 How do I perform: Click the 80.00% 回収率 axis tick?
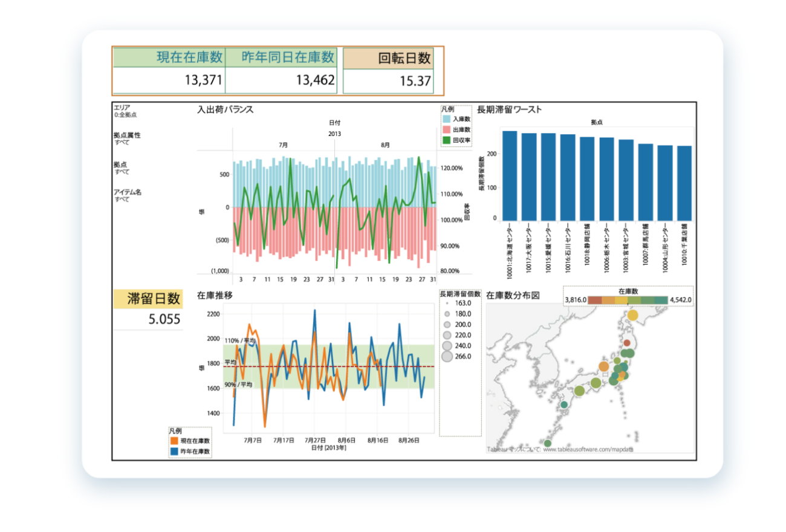coord(452,271)
